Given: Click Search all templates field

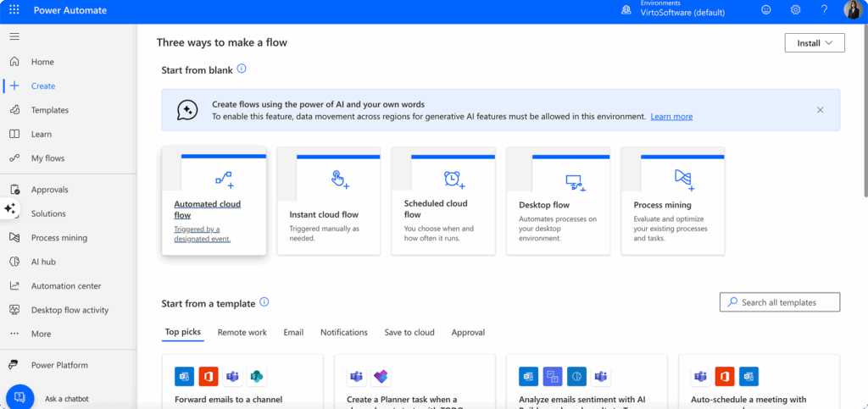Looking at the screenshot, I should click(x=780, y=302).
